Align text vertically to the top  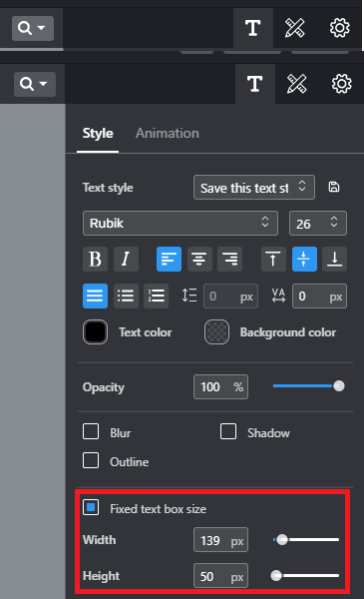273,259
